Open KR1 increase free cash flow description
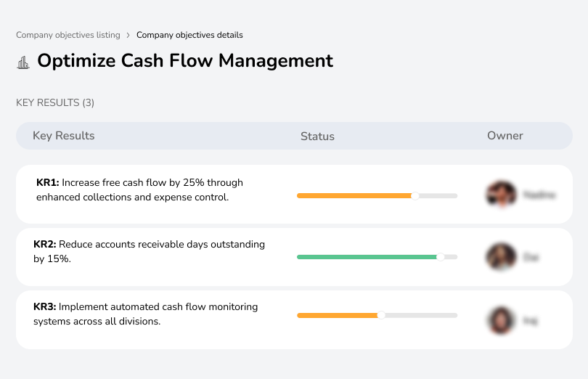 tap(139, 190)
